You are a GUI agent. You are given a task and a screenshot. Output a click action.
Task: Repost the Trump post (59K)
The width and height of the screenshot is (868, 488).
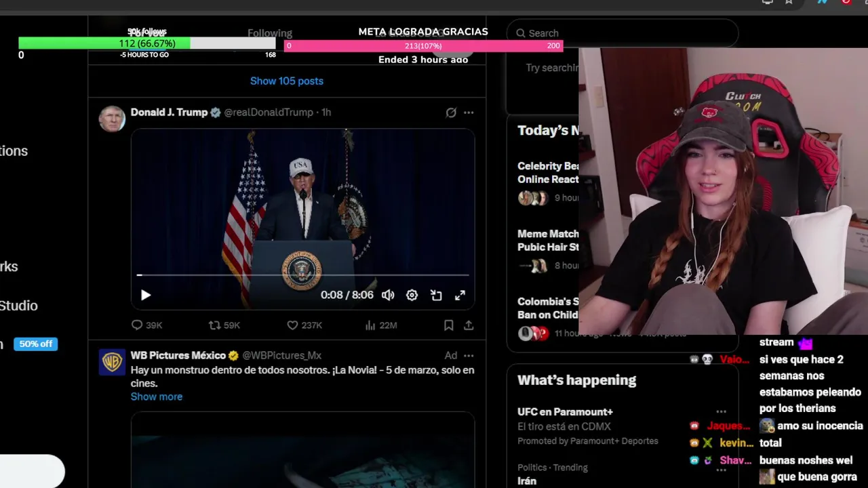224,325
